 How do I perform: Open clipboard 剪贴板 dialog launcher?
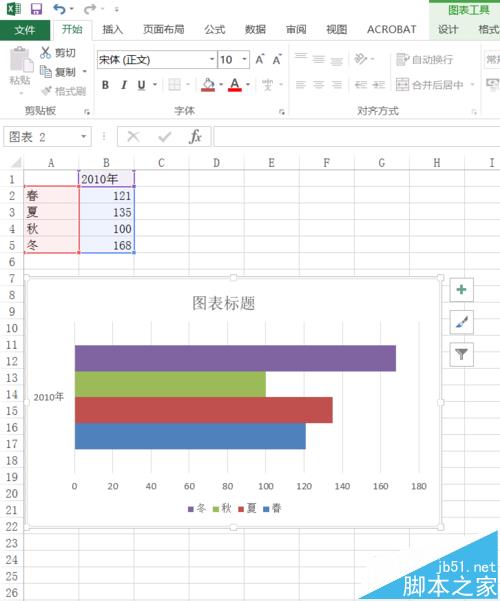click(87, 112)
